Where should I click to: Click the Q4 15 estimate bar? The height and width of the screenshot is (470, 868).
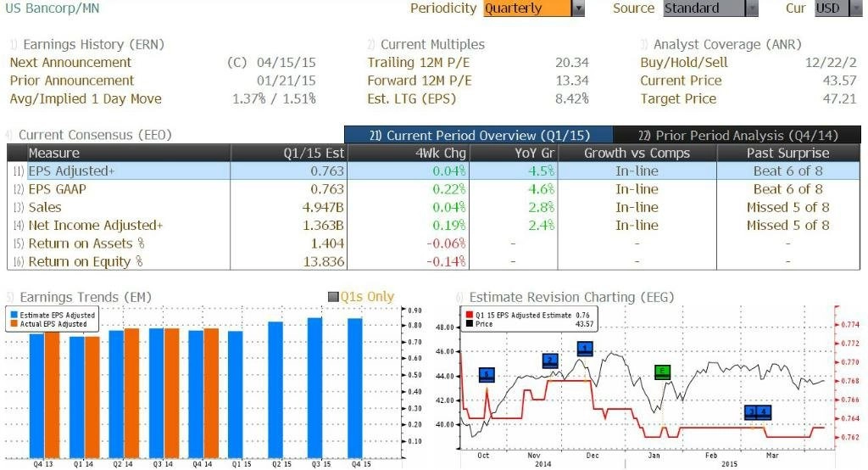coord(355,388)
